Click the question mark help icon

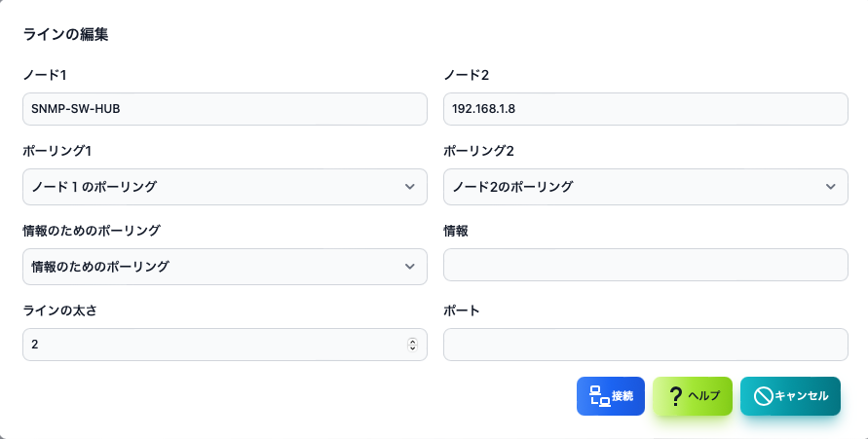point(675,396)
